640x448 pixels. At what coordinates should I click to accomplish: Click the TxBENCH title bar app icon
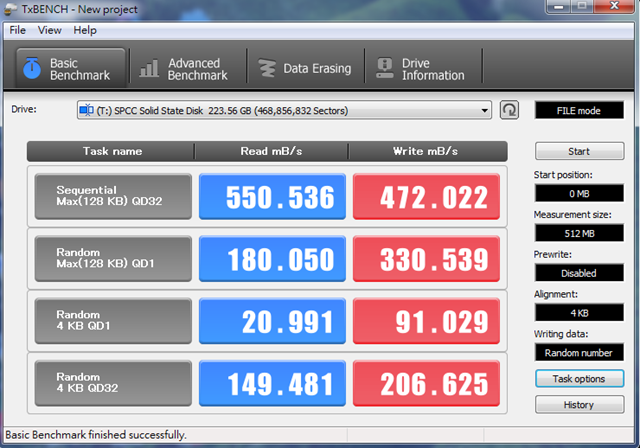coord(11,9)
